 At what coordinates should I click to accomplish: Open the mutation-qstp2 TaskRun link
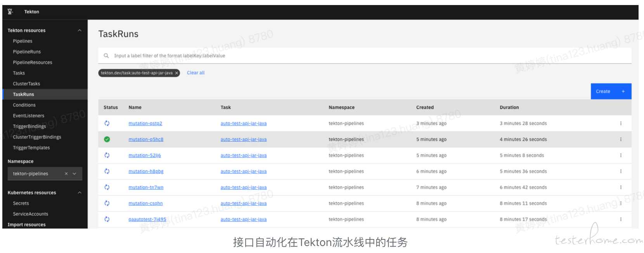(145, 123)
